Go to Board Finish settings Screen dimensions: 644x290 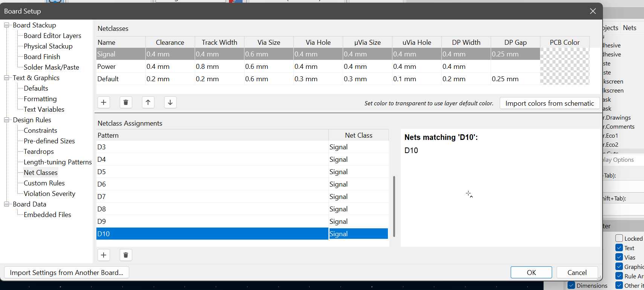42,57
